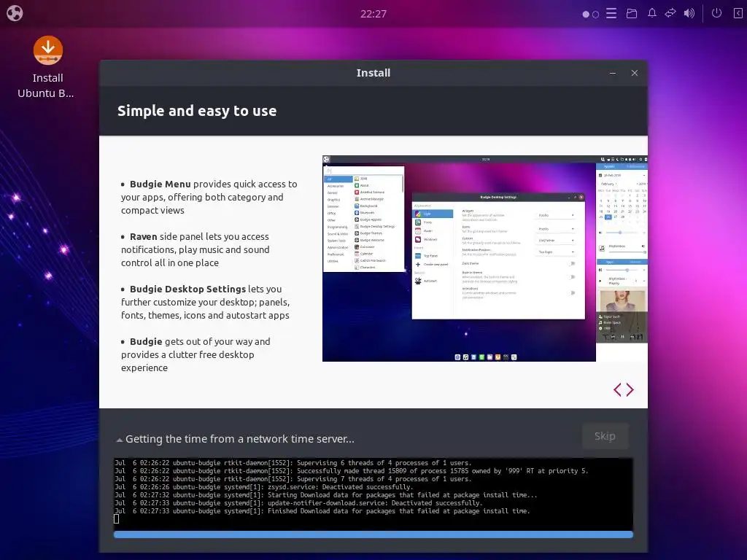Click log line 'update-notifier-download.service: Deactivated successfully.'

click(x=375, y=503)
